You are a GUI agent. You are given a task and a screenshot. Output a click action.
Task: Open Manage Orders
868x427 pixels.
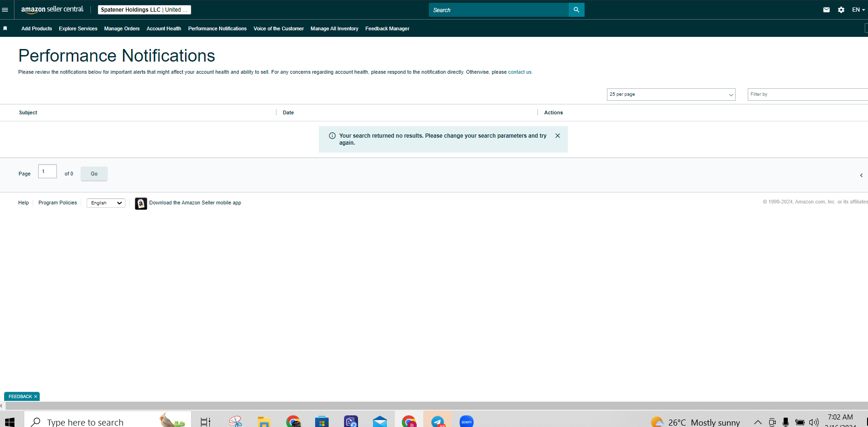(x=122, y=28)
